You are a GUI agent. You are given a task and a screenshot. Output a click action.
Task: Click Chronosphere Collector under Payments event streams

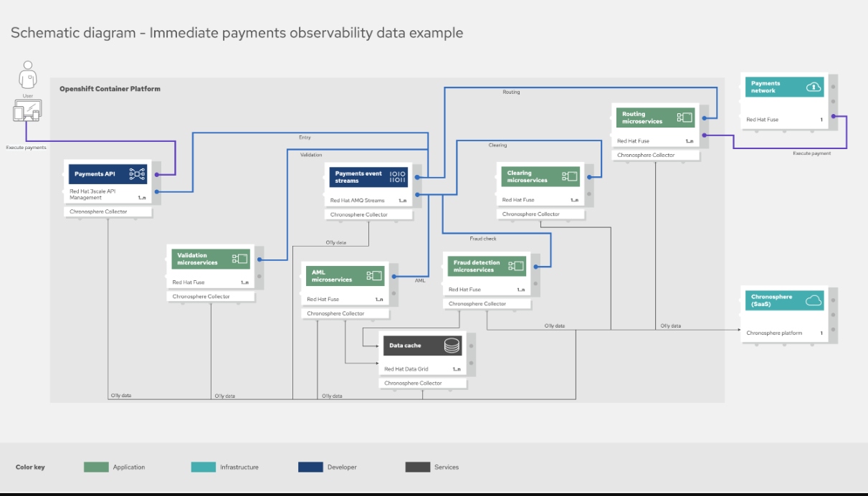(x=359, y=214)
